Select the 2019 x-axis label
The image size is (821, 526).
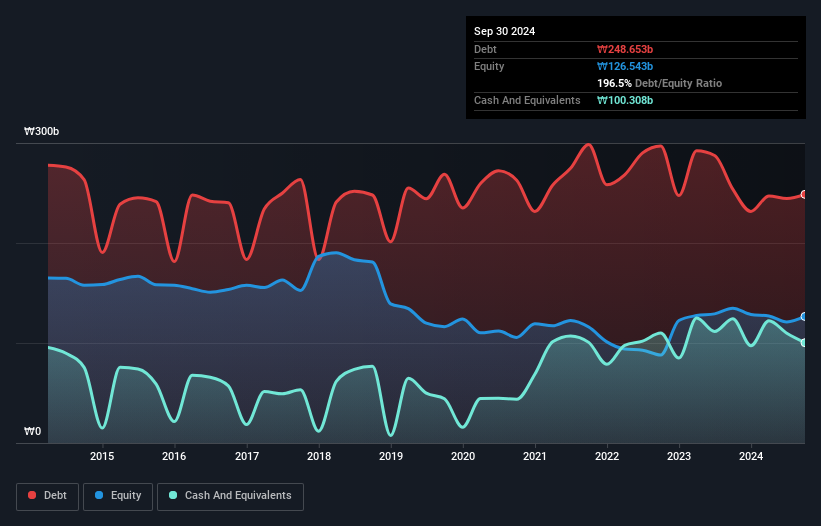(x=391, y=456)
